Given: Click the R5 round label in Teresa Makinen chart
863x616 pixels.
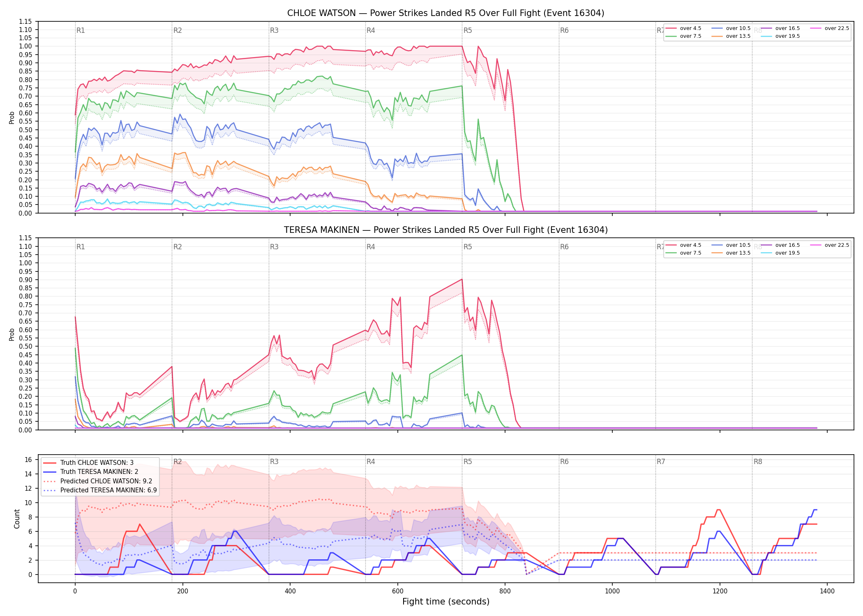Looking at the screenshot, I should coord(468,247).
